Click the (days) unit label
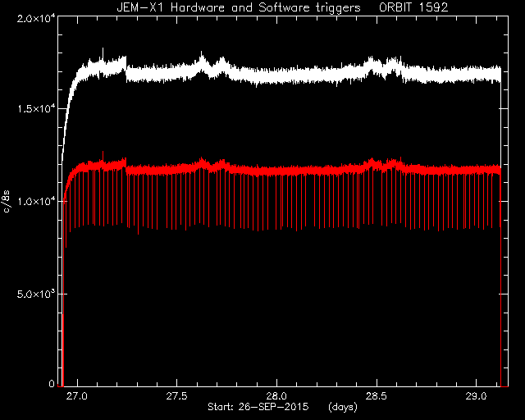This screenshot has height=420, width=525. (x=343, y=408)
